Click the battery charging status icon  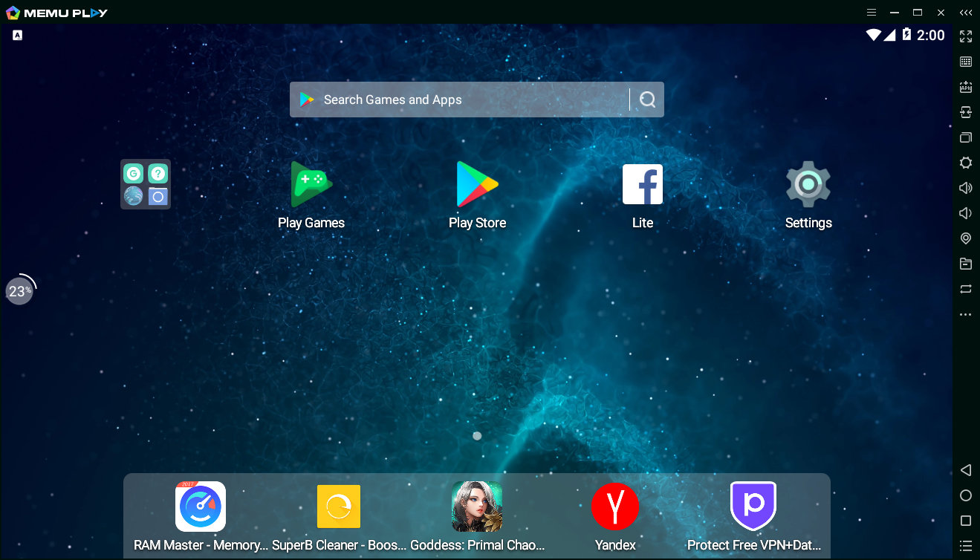pyautogui.click(x=906, y=35)
